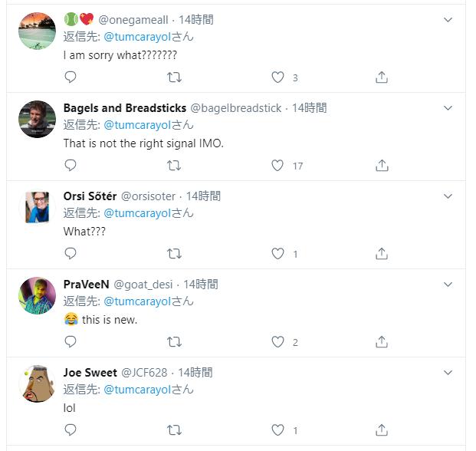The image size is (476, 451).
Task: Click @tumcarayol mention in Joe Sweet's reply
Action: [136, 390]
